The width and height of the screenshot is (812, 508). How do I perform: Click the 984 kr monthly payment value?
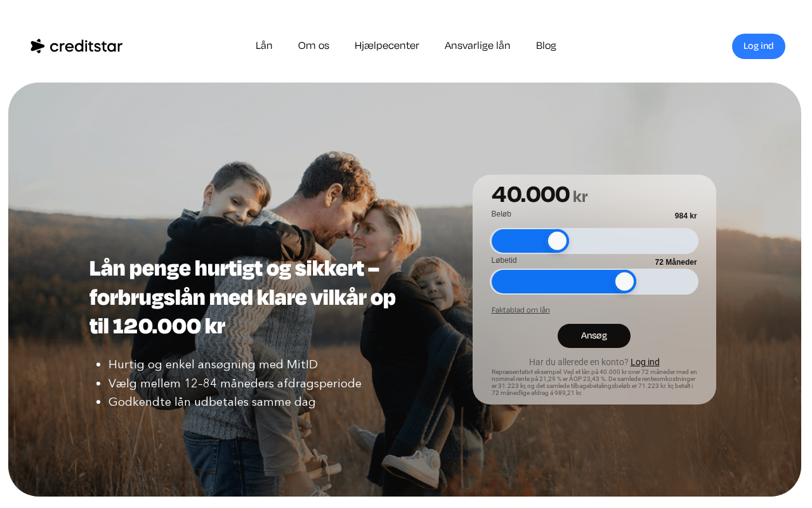tap(686, 216)
